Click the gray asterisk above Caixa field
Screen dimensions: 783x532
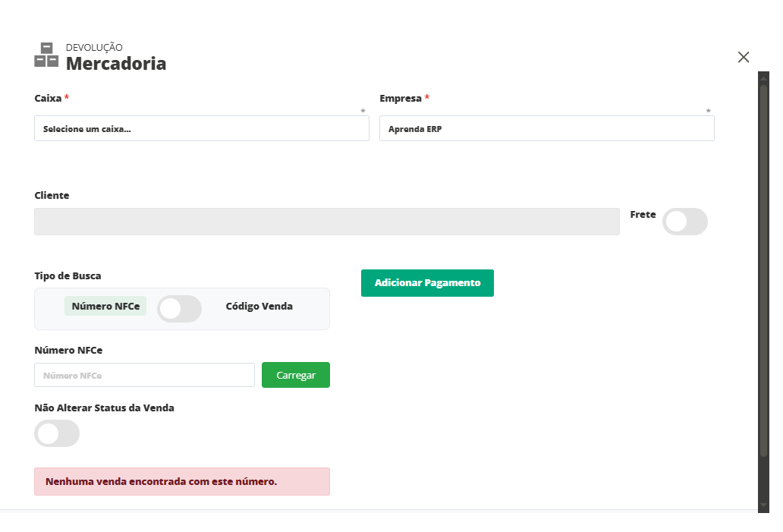point(363,112)
